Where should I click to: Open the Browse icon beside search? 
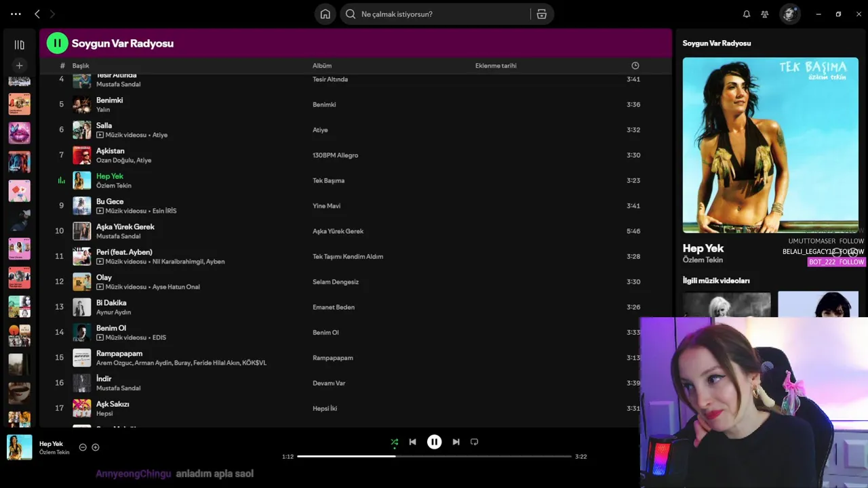click(x=542, y=14)
